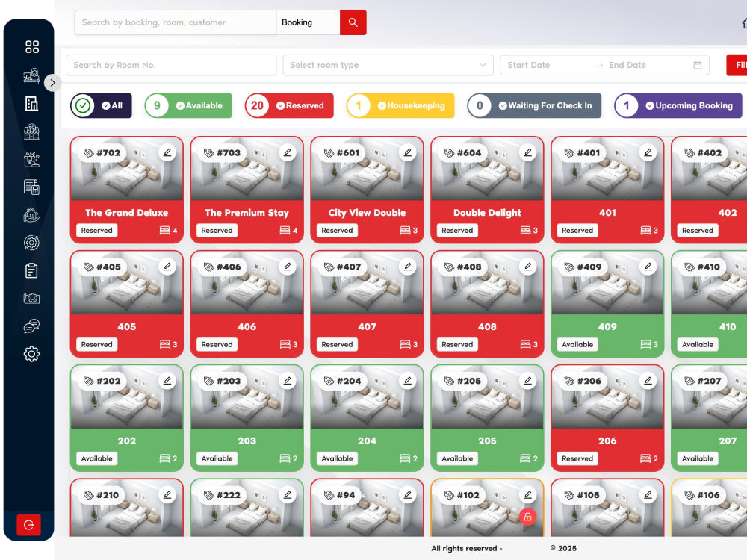Viewport: 747px width, 560px height.
Task: Click the red logout button in sidebar
Action: tap(28, 525)
